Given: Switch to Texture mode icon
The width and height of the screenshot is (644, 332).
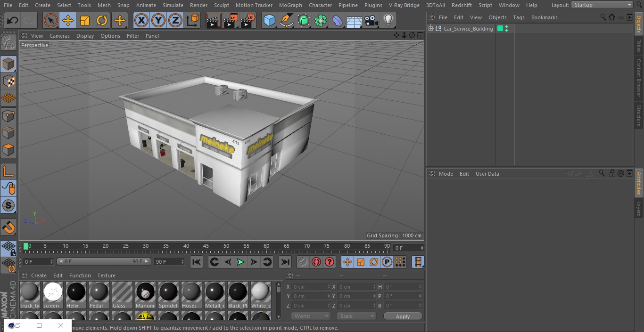Looking at the screenshot, I should tap(8, 81).
